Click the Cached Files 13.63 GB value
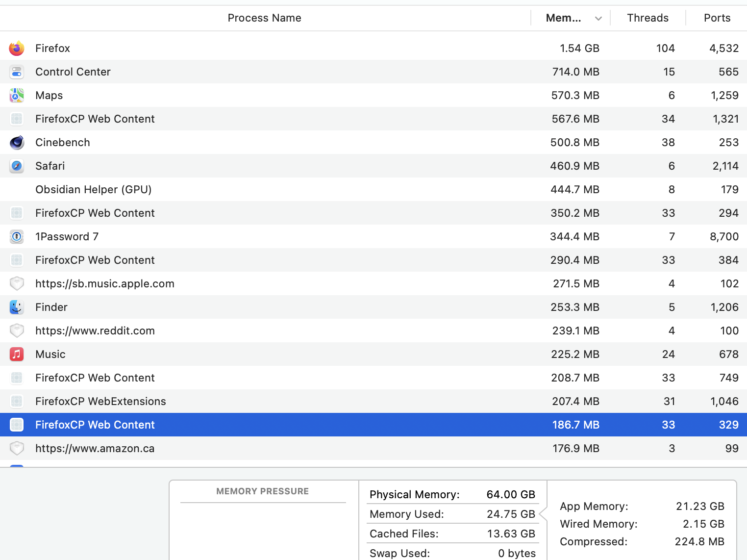The height and width of the screenshot is (560, 747). click(x=511, y=534)
